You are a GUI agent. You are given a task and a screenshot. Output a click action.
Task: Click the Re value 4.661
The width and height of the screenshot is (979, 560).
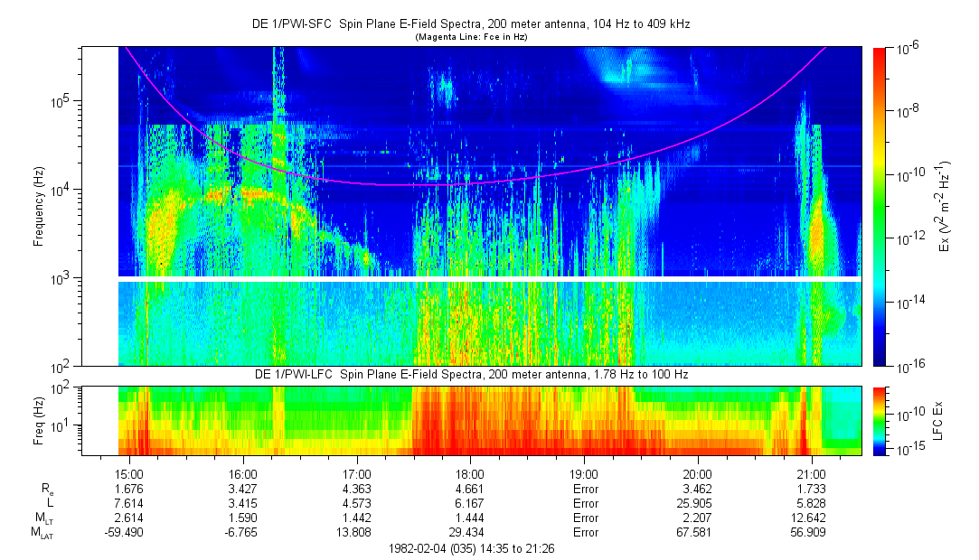[x=470, y=488]
